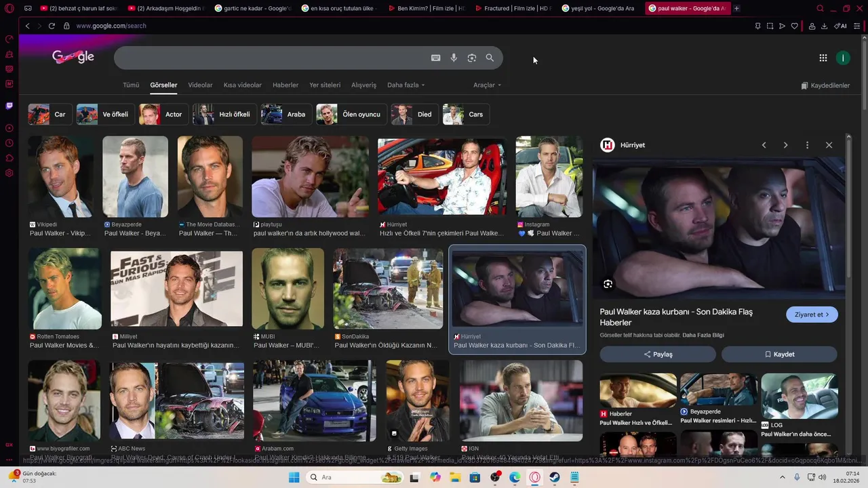Image resolution: width=868 pixels, height=488 pixels.
Task: Expand the Araçlar tools dropdown
Action: [487, 85]
